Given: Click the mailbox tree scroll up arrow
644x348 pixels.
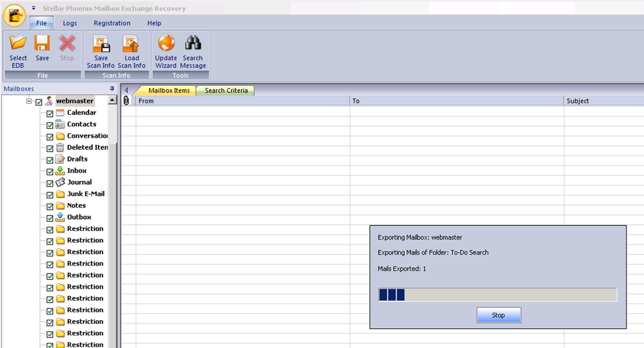Looking at the screenshot, I should pyautogui.click(x=112, y=100).
